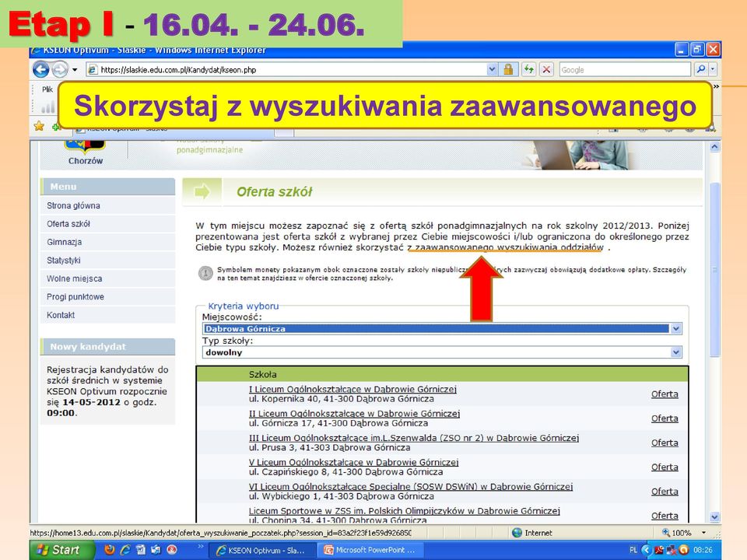Expand hidden tray icons arrow
This screenshot has height=560, width=747.
click(x=646, y=550)
